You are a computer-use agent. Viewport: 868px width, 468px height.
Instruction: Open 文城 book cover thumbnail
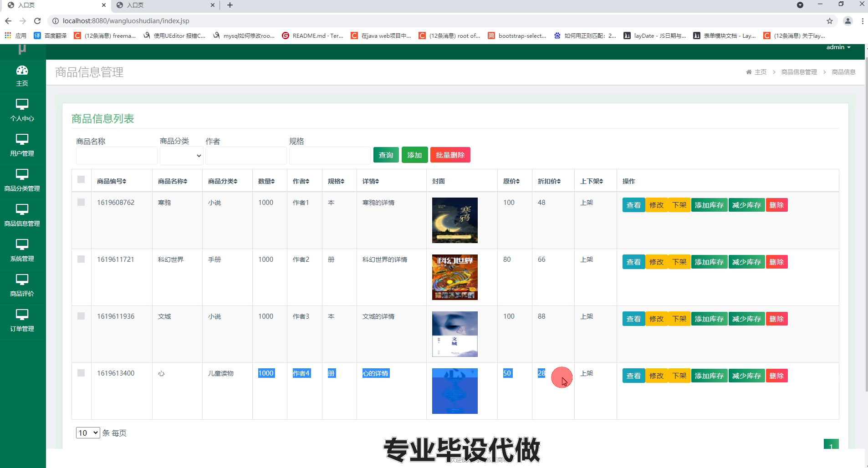[x=455, y=334]
